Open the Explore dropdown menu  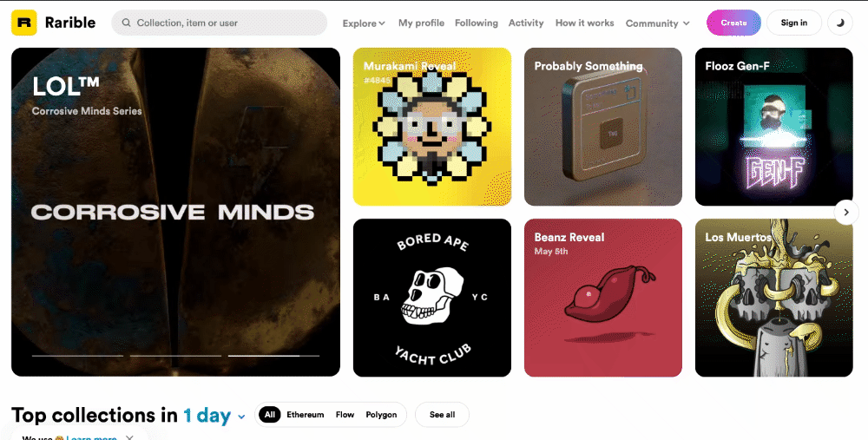coord(364,23)
